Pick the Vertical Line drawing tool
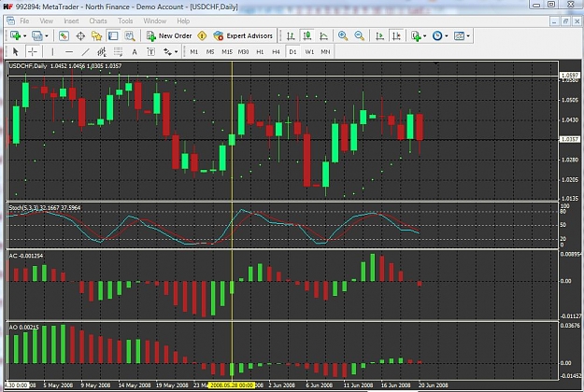 52,51
